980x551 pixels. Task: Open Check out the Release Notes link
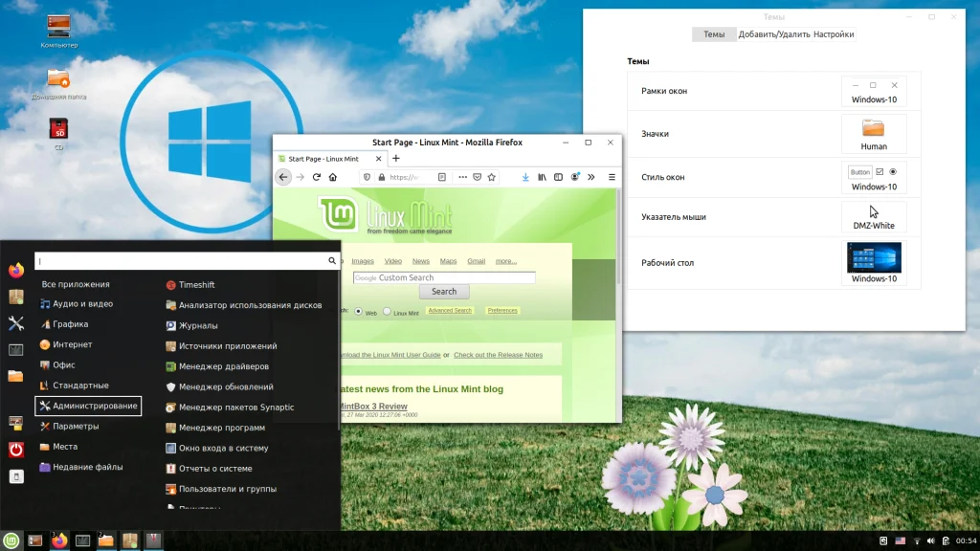pos(498,355)
